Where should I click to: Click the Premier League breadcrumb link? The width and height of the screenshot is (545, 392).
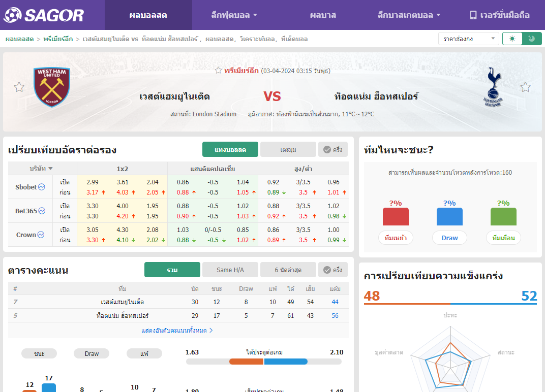(x=58, y=39)
